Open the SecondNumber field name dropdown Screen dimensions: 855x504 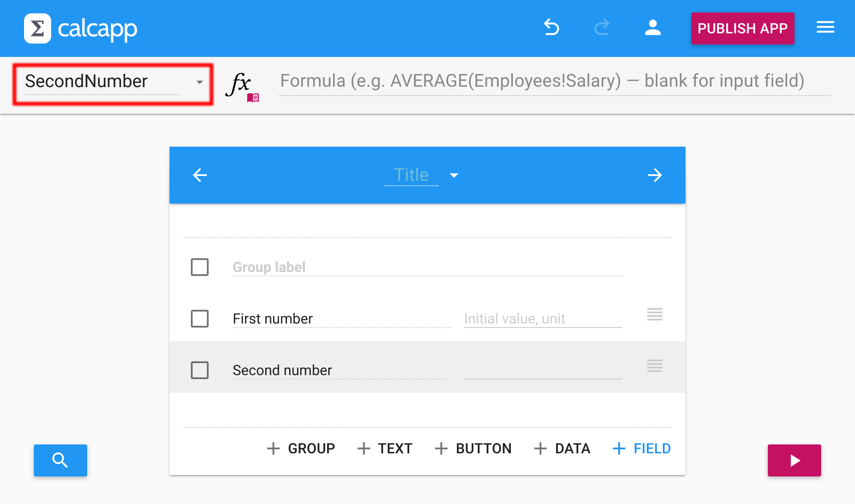(200, 82)
